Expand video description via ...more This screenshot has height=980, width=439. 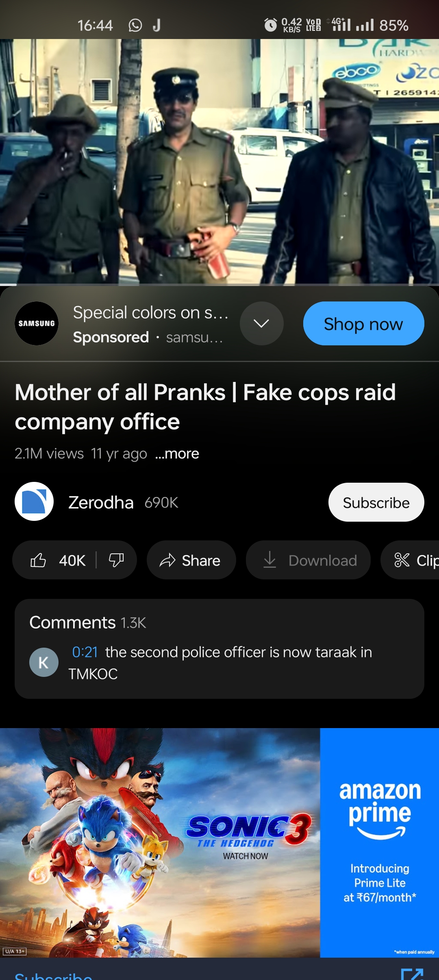tap(177, 453)
